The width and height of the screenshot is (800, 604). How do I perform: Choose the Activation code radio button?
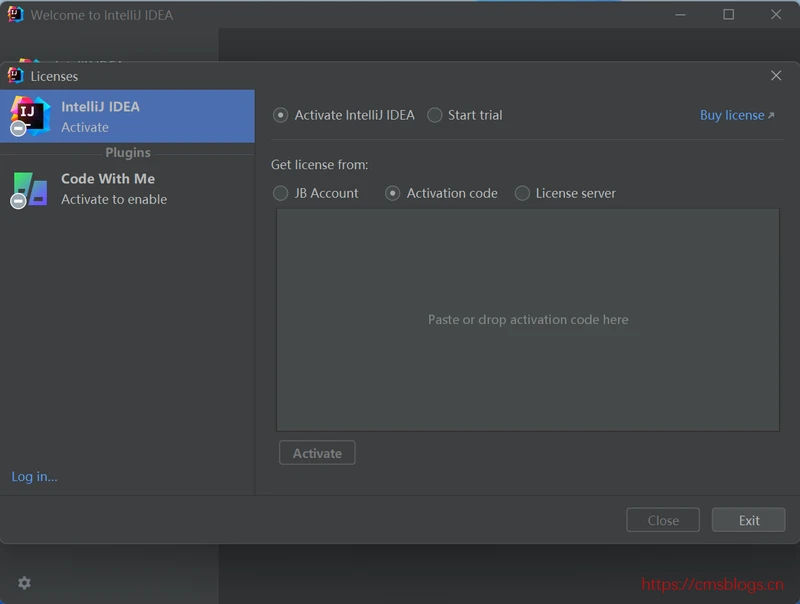coord(393,193)
